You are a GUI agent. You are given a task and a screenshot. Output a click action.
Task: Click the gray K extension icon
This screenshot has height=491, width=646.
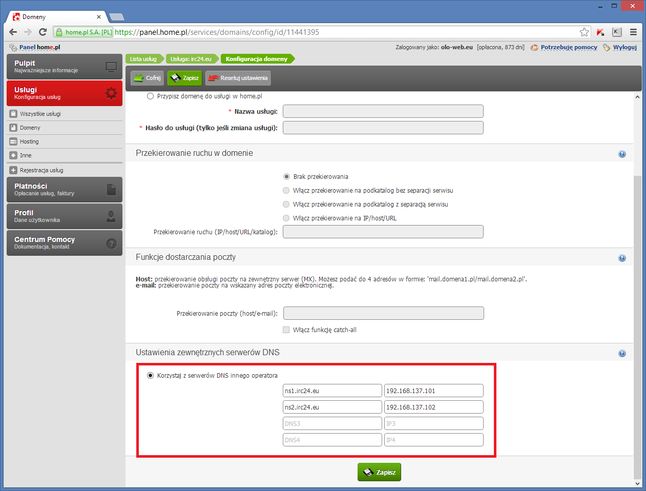click(617, 32)
